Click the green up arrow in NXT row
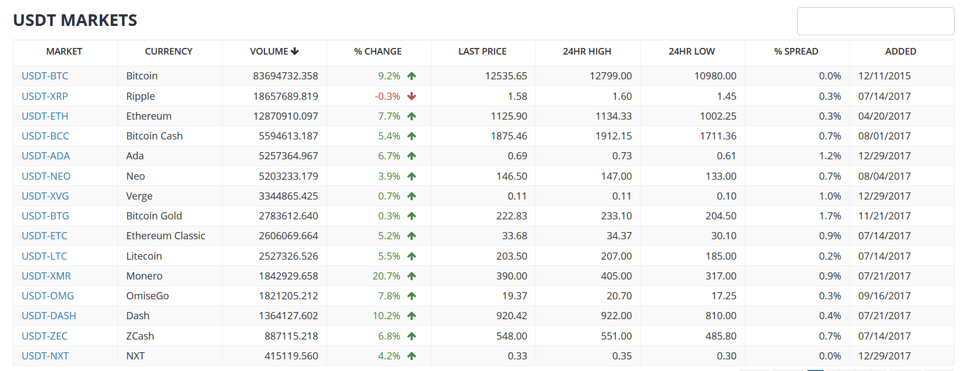This screenshot has width=980, height=371. pos(412,356)
